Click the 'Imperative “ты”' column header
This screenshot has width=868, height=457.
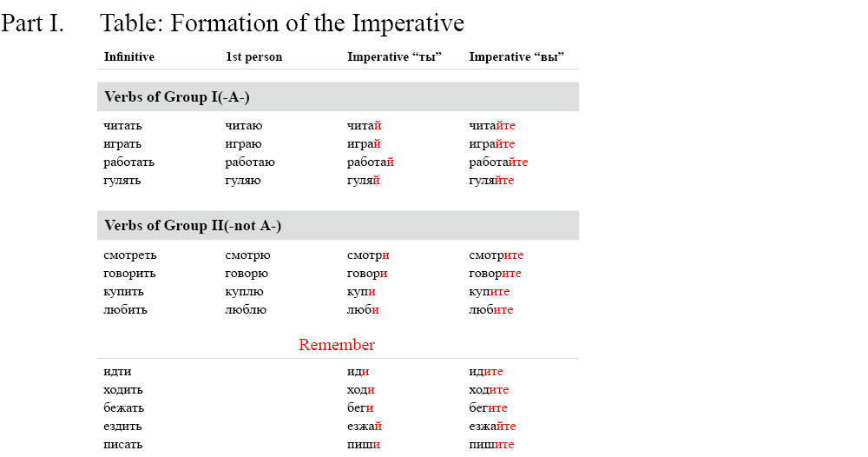(x=395, y=57)
